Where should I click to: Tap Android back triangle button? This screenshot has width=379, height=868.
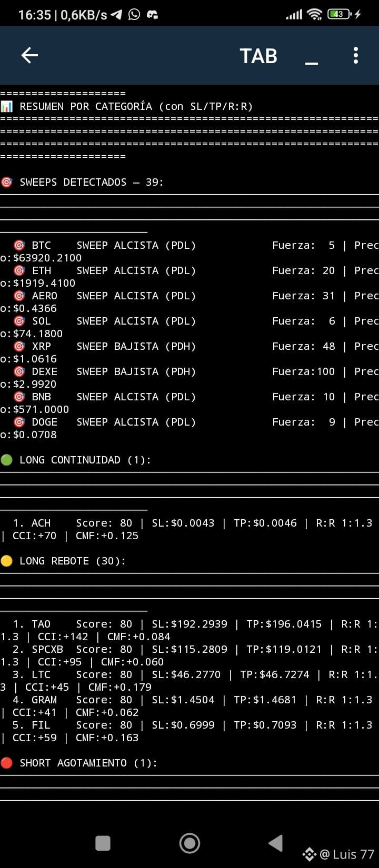pos(276,843)
